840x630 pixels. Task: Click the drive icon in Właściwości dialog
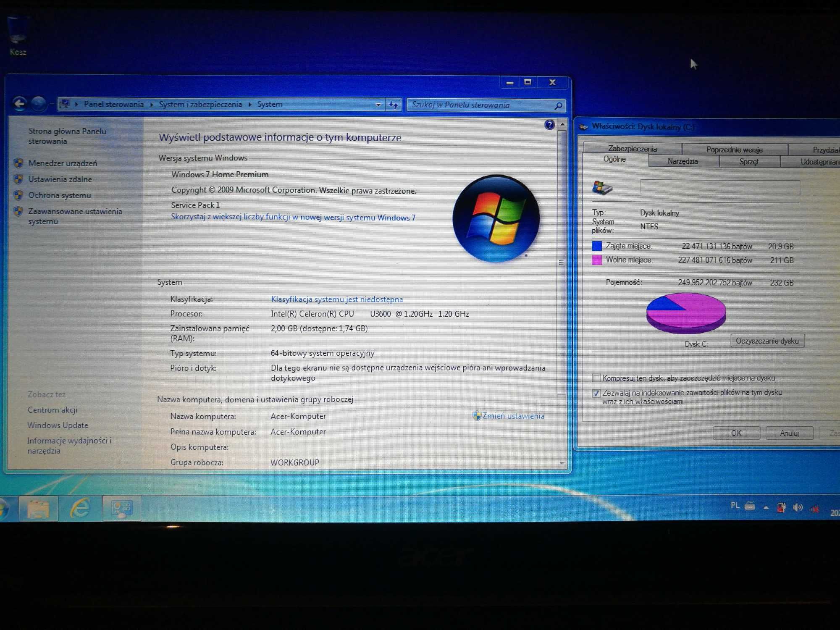pos(602,188)
